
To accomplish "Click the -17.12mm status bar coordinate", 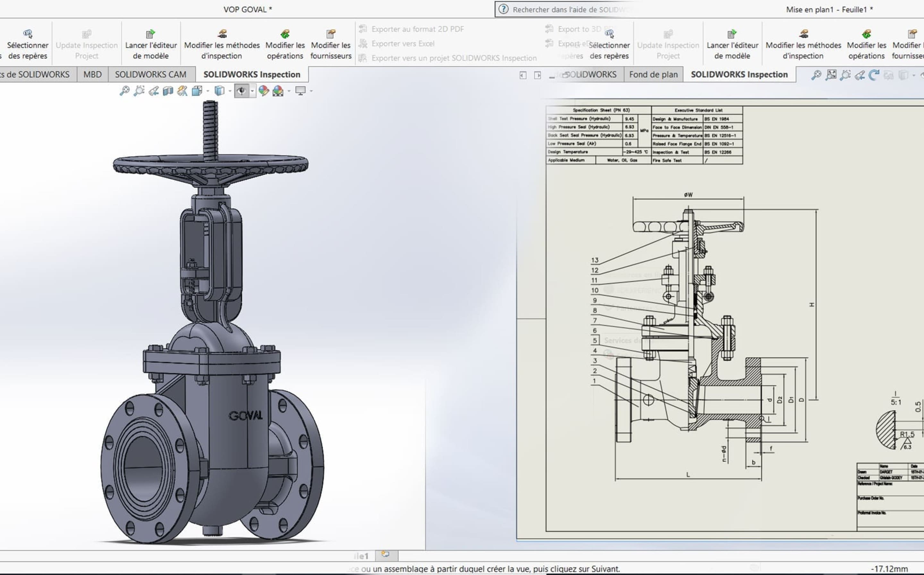I will pyautogui.click(x=889, y=569).
